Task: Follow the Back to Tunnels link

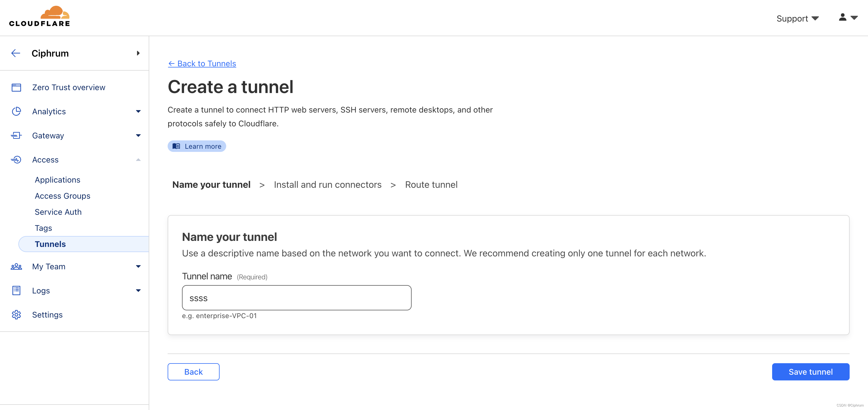Action: [x=202, y=63]
